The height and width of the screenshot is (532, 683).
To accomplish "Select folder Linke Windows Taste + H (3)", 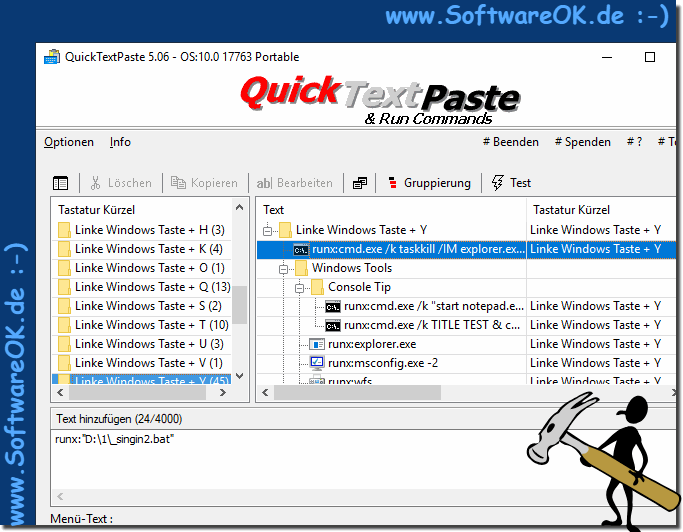I will 142,230.
